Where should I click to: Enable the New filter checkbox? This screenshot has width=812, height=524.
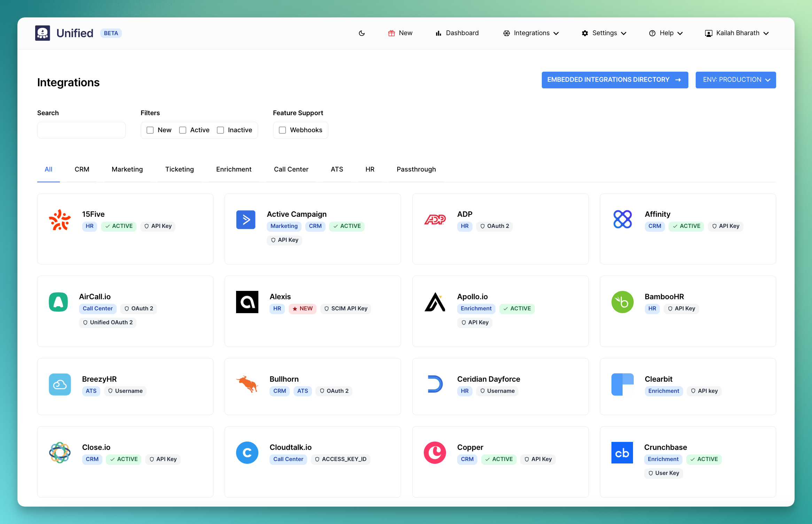pos(150,130)
